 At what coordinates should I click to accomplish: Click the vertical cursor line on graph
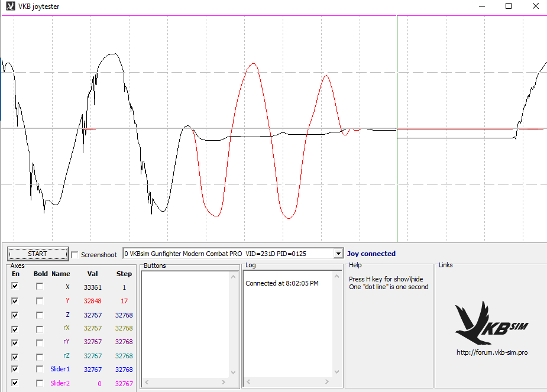click(397, 177)
